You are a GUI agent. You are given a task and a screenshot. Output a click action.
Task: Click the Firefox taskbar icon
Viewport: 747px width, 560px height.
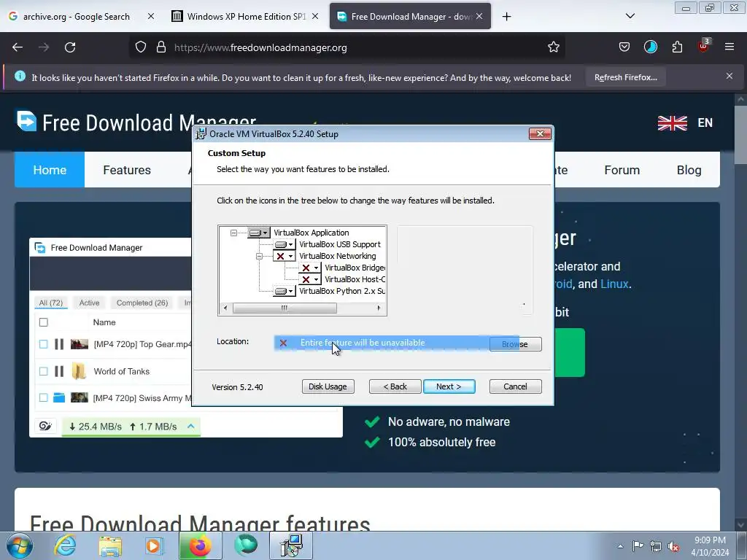[200, 545]
